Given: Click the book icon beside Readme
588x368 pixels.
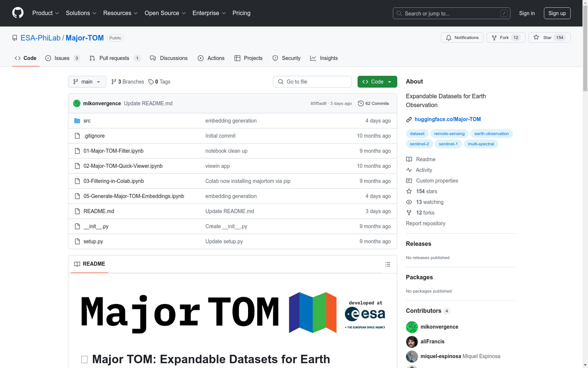Looking at the screenshot, I should [409, 159].
